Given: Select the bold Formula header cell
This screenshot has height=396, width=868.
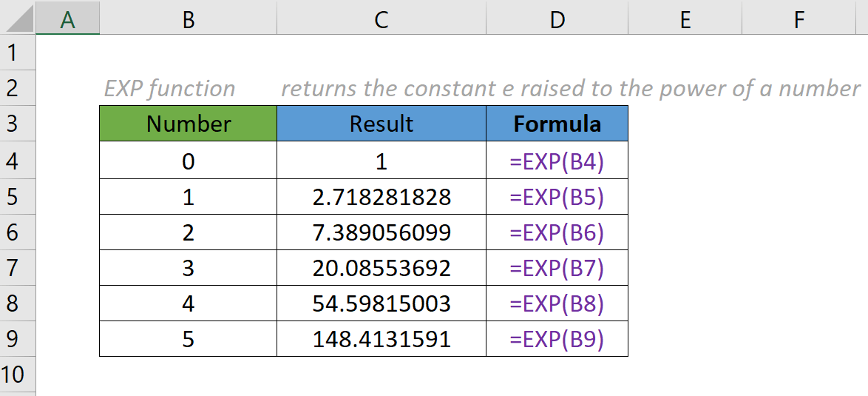Looking at the screenshot, I should coord(557,123).
